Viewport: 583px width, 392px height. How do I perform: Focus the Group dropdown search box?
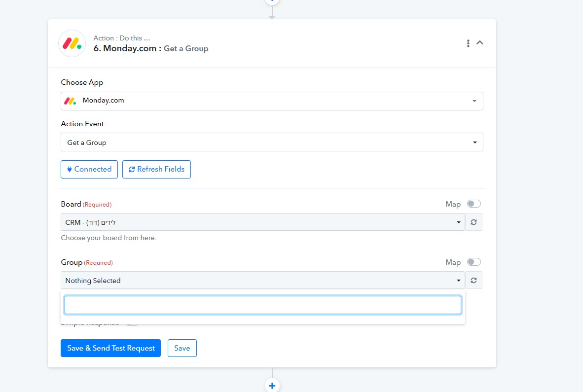pos(262,305)
